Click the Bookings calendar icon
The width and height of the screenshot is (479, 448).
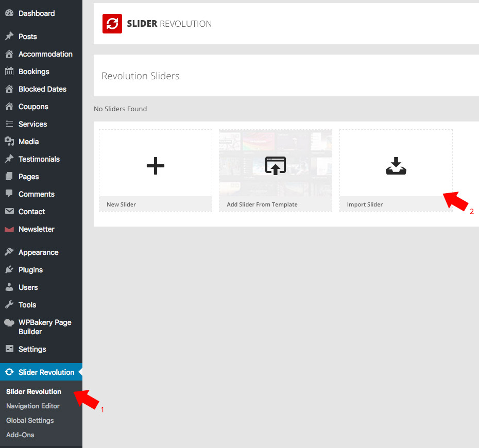pyautogui.click(x=9, y=72)
